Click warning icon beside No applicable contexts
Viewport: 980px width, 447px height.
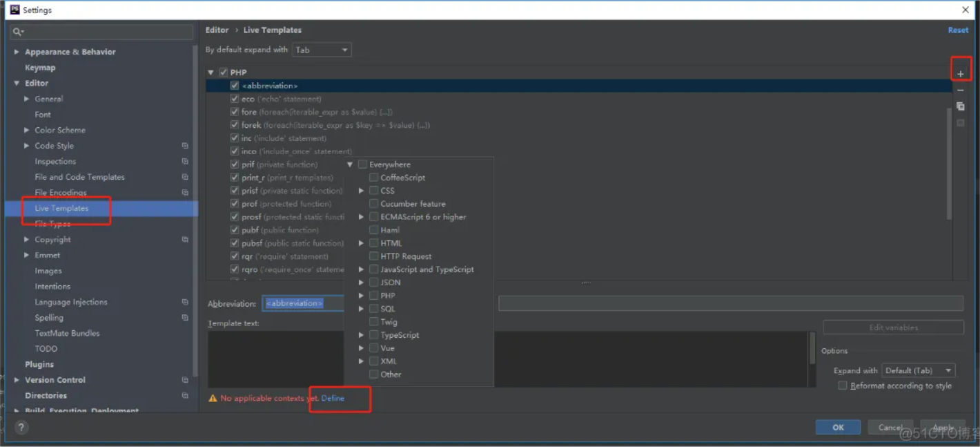[x=213, y=398]
